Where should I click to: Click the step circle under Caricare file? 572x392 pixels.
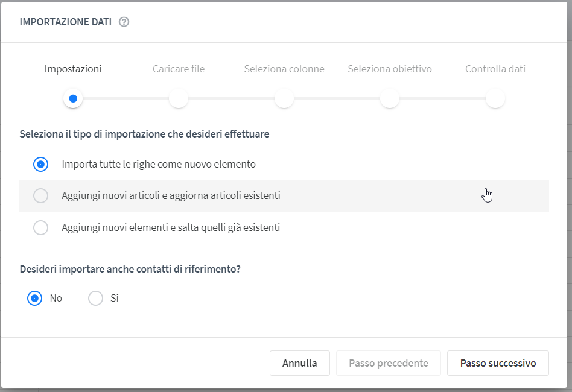click(179, 98)
